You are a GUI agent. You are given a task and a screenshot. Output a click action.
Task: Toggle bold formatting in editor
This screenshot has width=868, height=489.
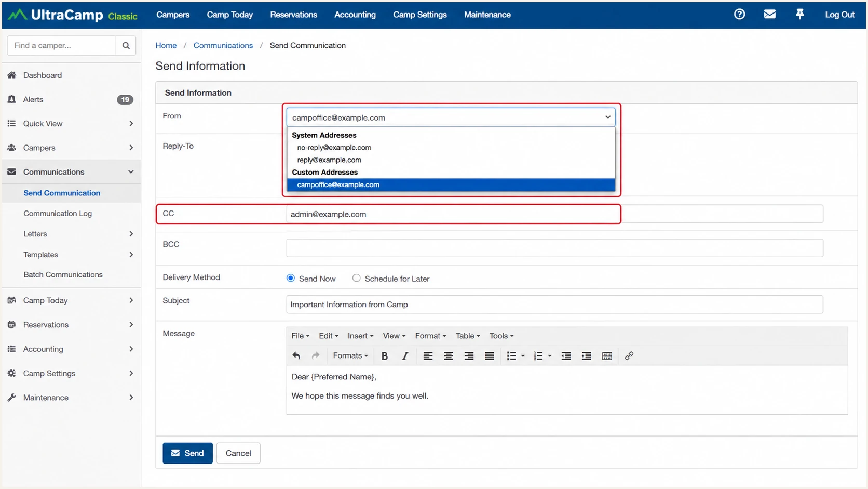point(385,356)
